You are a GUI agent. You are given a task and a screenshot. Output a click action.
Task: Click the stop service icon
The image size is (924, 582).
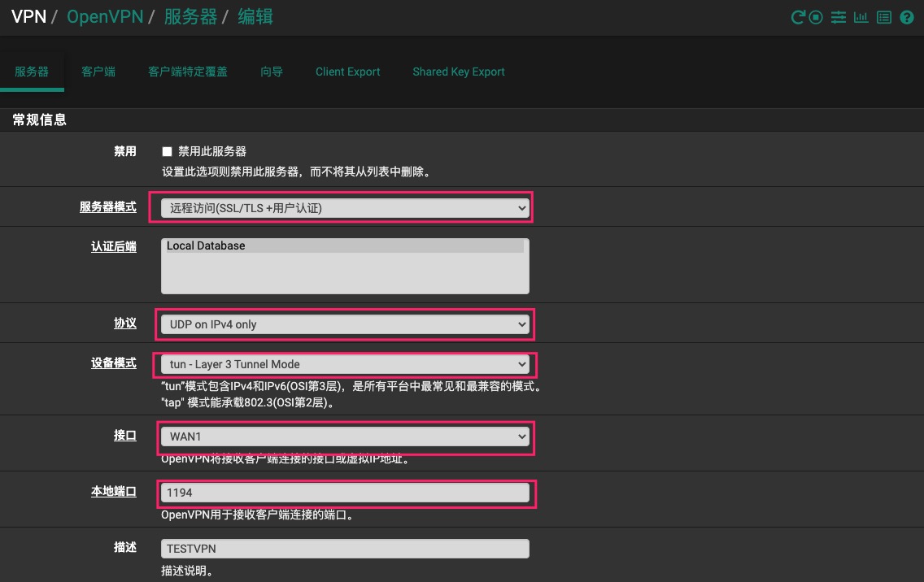pos(816,17)
